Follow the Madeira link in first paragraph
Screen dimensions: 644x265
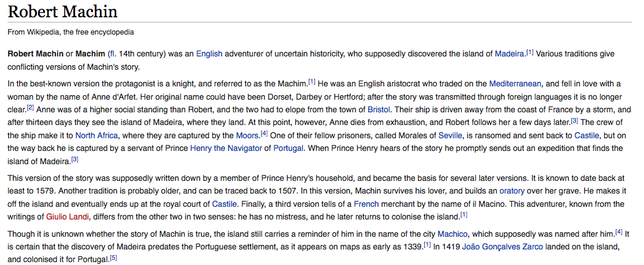point(510,54)
